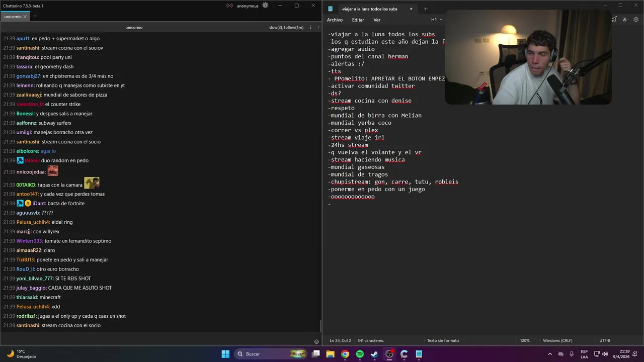Open Chatterino settings gear
Image resolution: width=644 pixels, height=362 pixels.
click(265, 6)
